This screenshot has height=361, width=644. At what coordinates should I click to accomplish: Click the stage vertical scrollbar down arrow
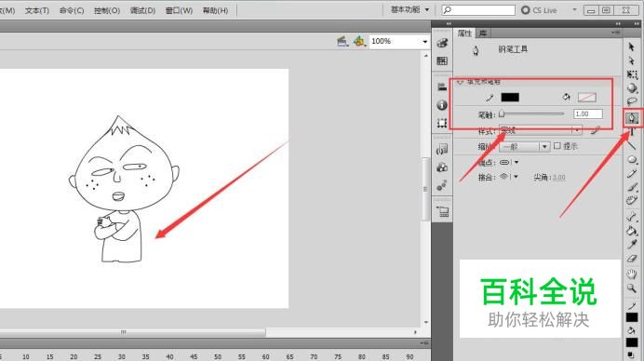(x=426, y=323)
